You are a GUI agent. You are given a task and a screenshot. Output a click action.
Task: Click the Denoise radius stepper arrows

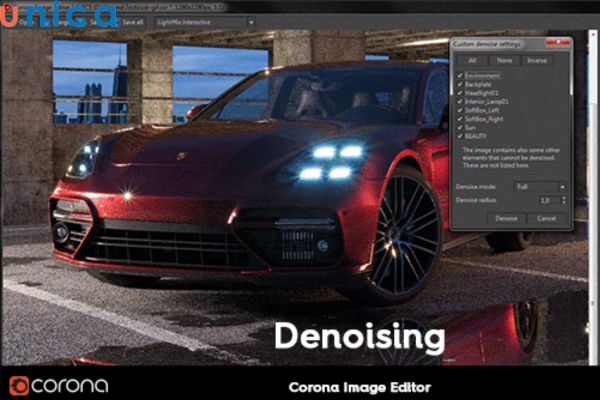[x=564, y=200]
